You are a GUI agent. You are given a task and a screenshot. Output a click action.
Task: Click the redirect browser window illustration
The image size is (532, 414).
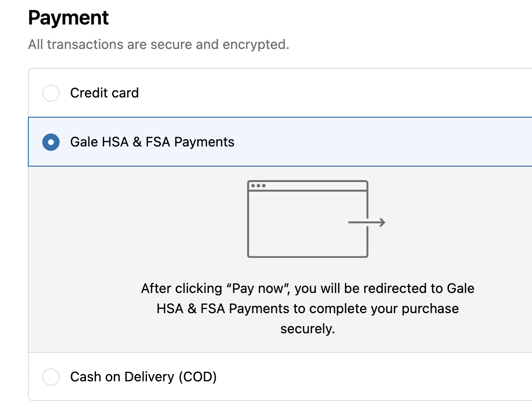pos(307,226)
